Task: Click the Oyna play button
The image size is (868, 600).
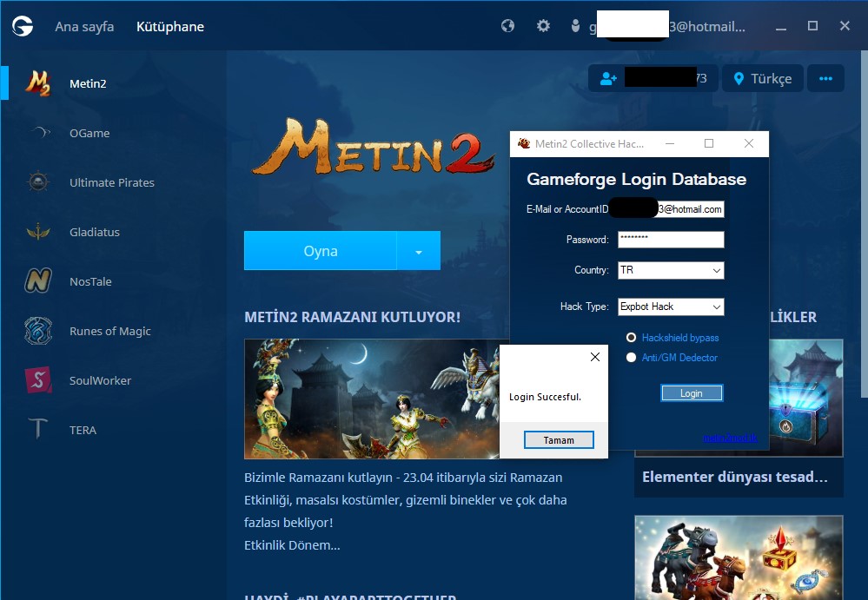Action: 321,251
